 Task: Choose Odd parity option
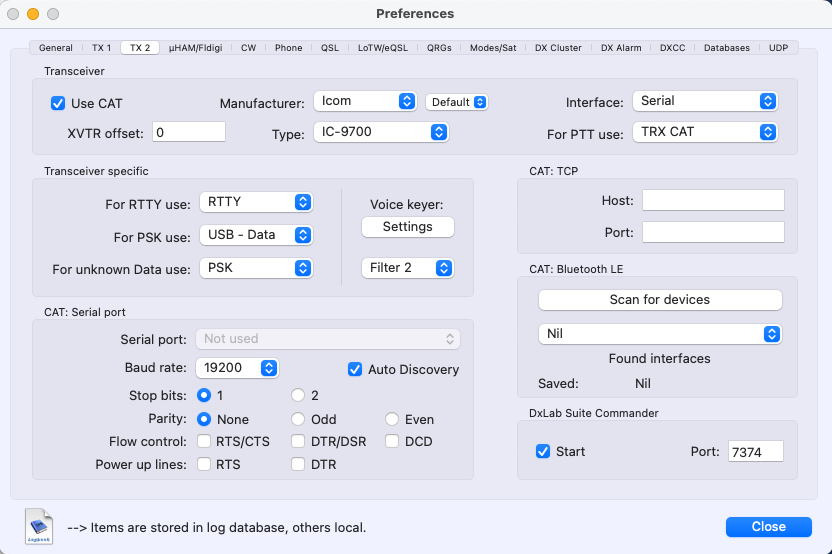(298, 419)
